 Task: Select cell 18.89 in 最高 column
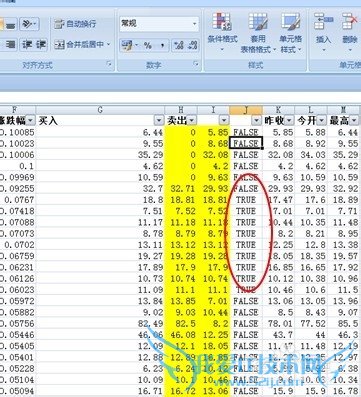[x=344, y=200]
